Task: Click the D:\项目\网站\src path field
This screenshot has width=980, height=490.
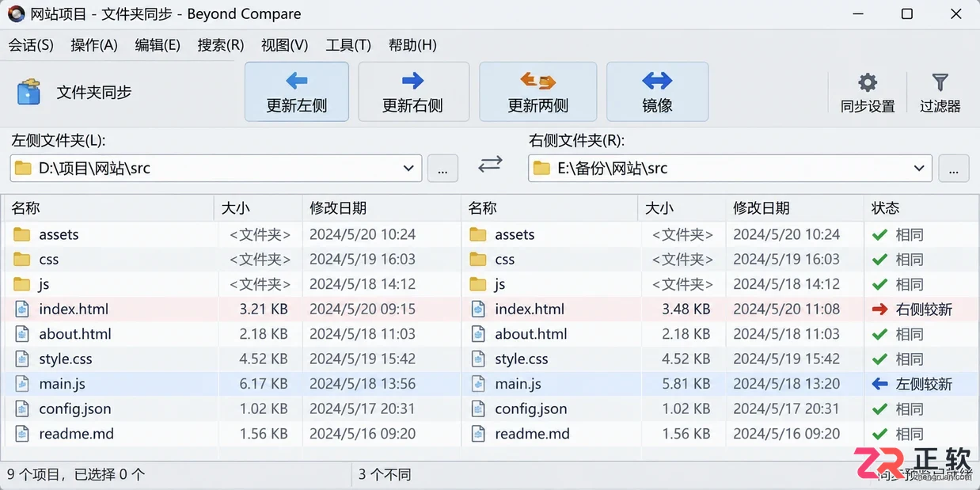Action: [x=216, y=168]
